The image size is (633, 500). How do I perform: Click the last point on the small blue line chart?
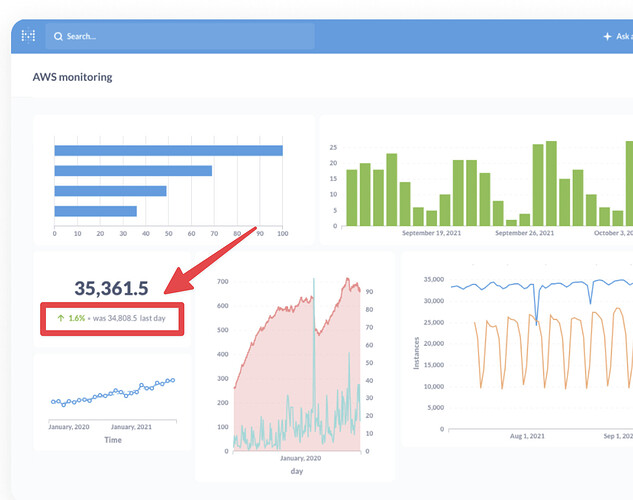[173, 380]
